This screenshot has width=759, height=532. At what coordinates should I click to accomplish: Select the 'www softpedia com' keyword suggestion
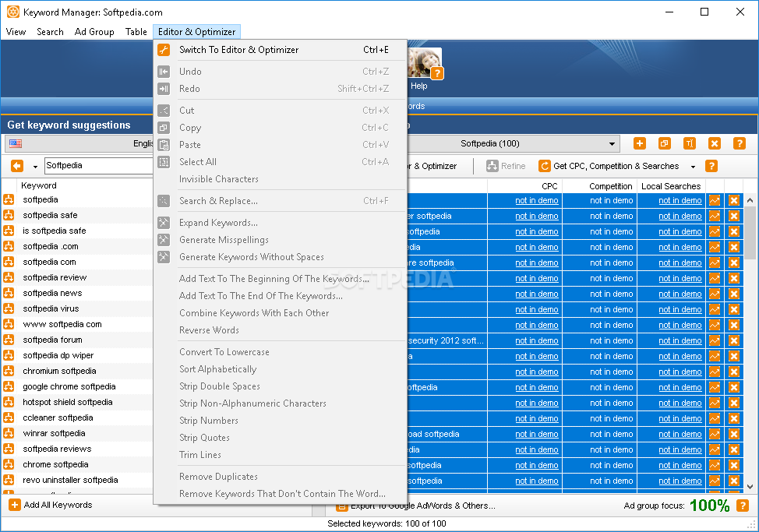(x=62, y=325)
